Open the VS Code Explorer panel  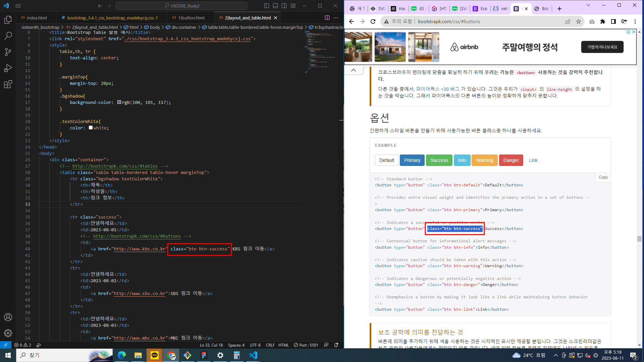(8, 20)
